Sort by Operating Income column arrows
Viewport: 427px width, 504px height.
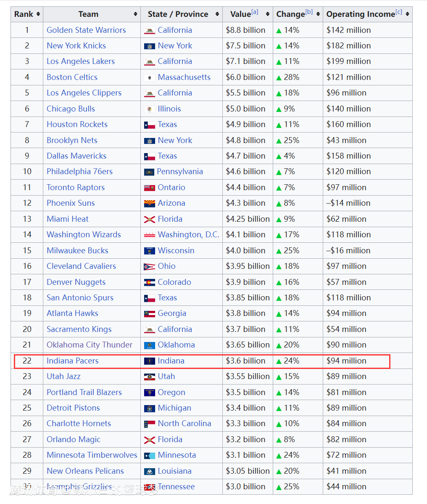pos(407,14)
